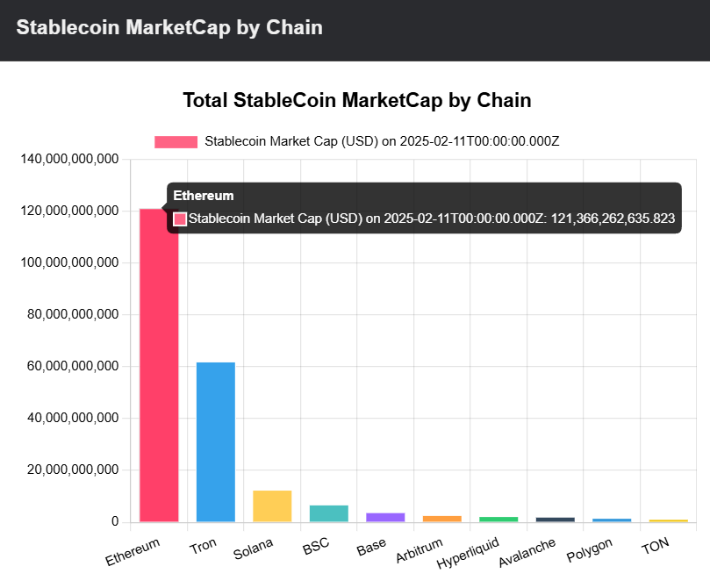Select the yellow Solana bar

coord(272,506)
